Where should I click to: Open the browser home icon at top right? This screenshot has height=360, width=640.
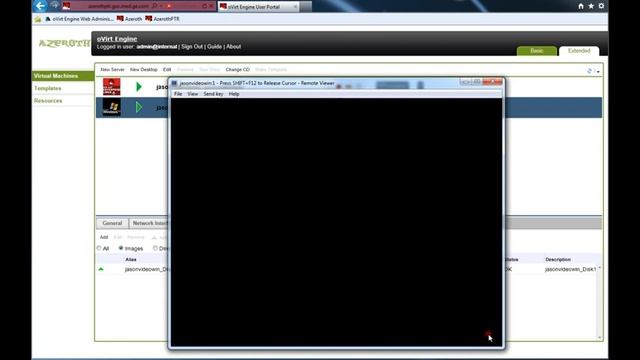581,6
